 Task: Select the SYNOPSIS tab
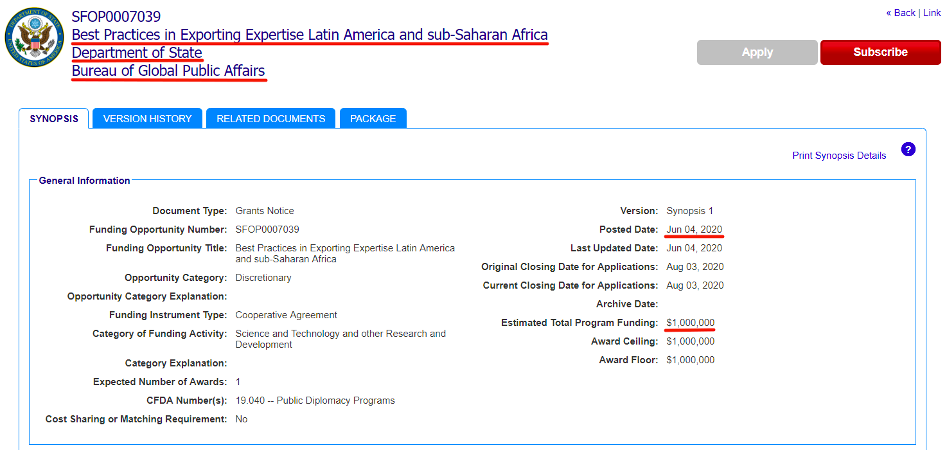coord(54,118)
